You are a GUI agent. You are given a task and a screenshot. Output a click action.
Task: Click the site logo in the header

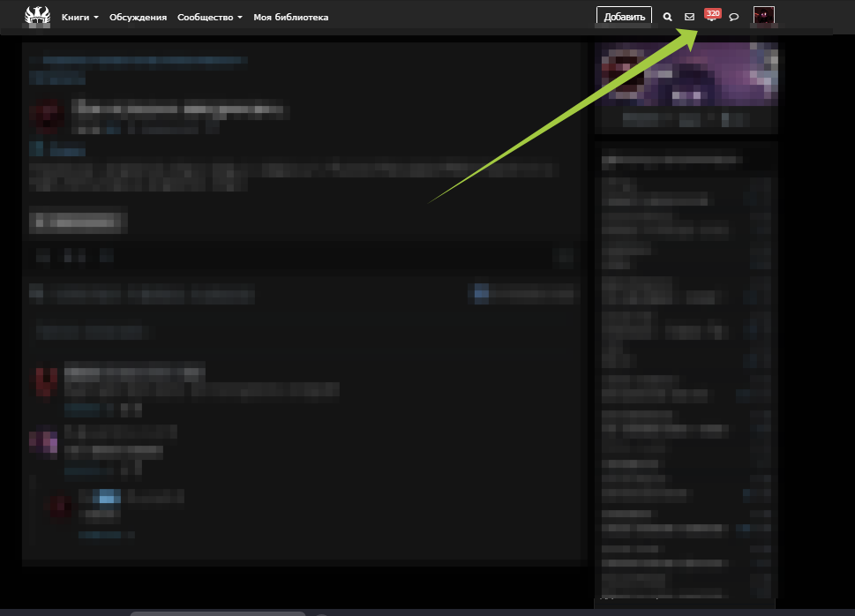click(x=37, y=17)
